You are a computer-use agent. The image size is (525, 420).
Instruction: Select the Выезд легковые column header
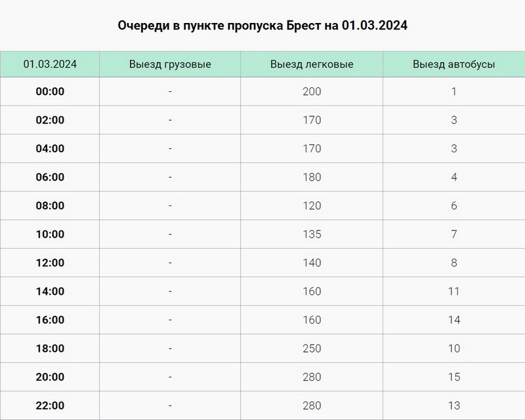(x=312, y=64)
